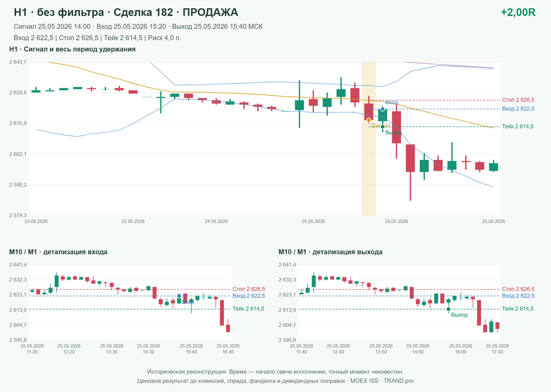Click the green 'Выход' marker dot on the H1 chart
This screenshot has height=392, width=551.
(383, 127)
